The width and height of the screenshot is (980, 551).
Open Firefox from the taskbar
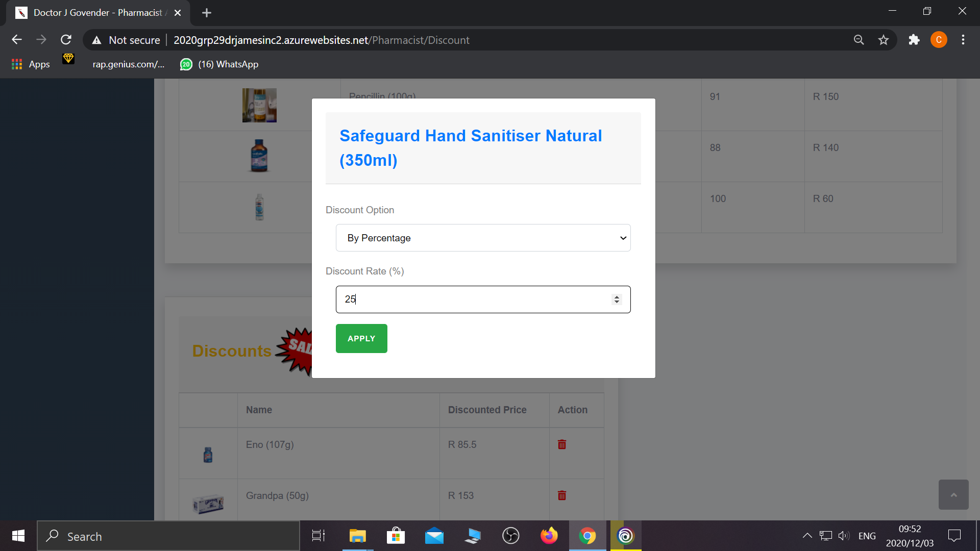coord(549,536)
